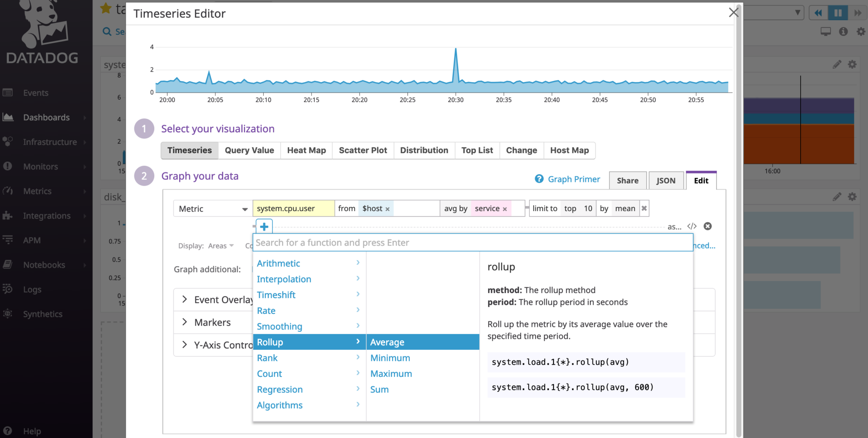Image resolution: width=868 pixels, height=438 pixels.
Task: Click the pencil edit icon on the right widget
Action: 836,64
